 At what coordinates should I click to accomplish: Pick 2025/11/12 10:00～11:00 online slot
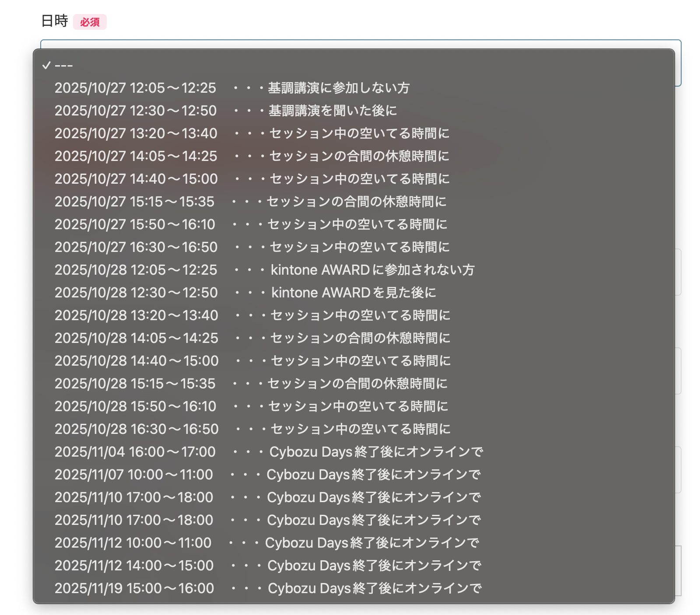(266, 543)
